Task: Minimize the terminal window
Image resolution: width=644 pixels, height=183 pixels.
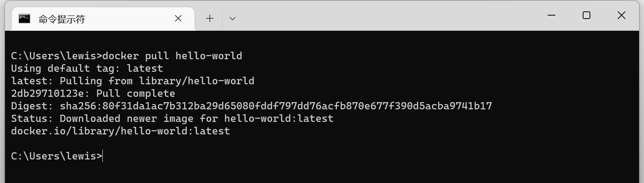Action: tap(551, 16)
